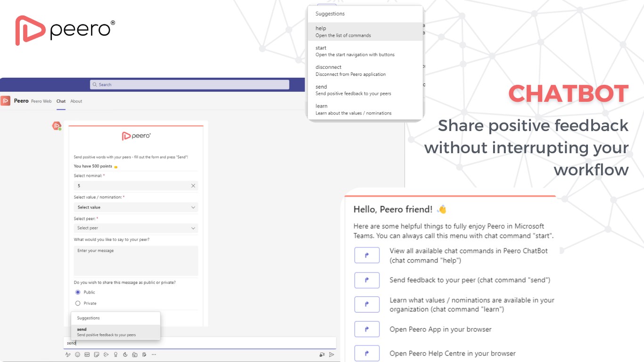Select the Private radio button
644x362 pixels.
[x=78, y=303]
